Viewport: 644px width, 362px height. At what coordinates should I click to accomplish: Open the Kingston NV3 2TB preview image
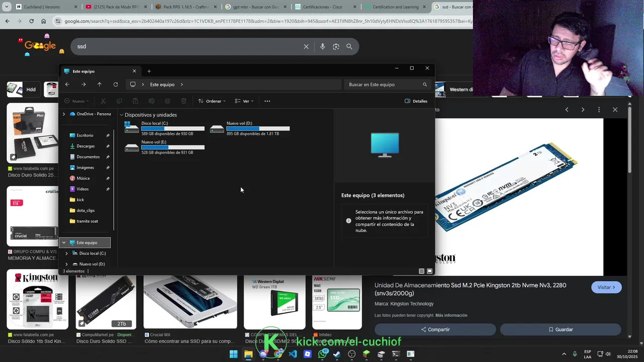[x=519, y=197]
